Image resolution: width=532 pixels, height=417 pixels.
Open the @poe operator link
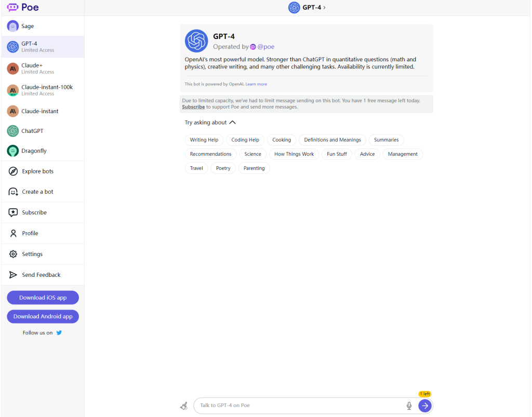[266, 47]
